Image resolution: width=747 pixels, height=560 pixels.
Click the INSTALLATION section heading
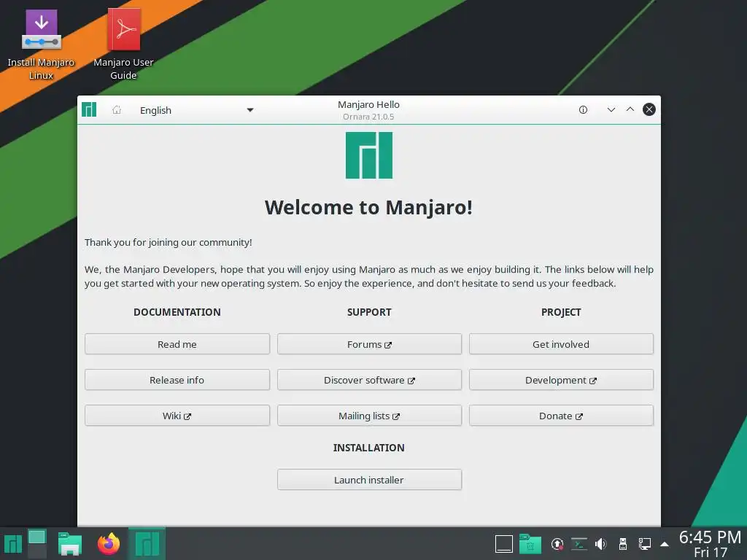point(369,448)
